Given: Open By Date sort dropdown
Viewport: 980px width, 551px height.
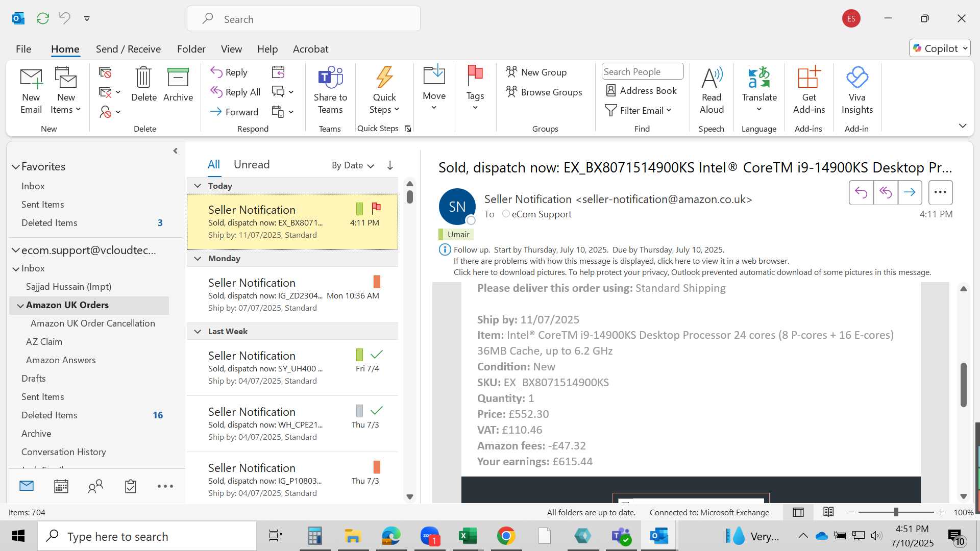Looking at the screenshot, I should tap(353, 165).
